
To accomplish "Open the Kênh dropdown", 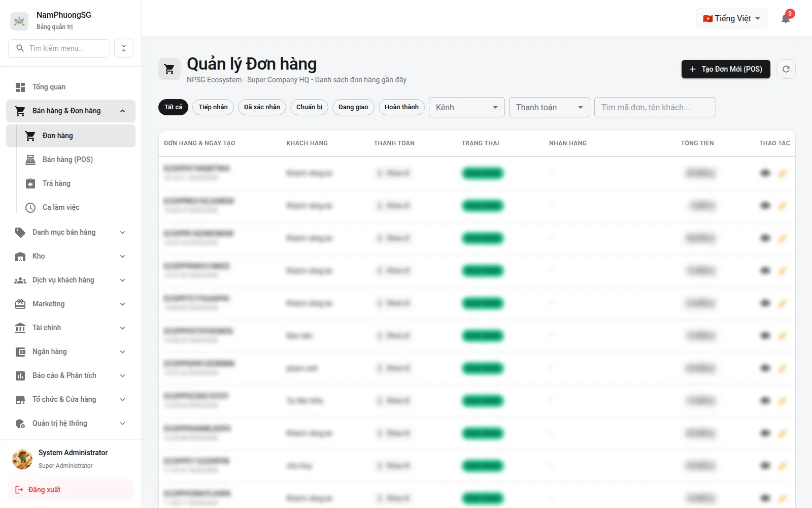I will click(466, 107).
